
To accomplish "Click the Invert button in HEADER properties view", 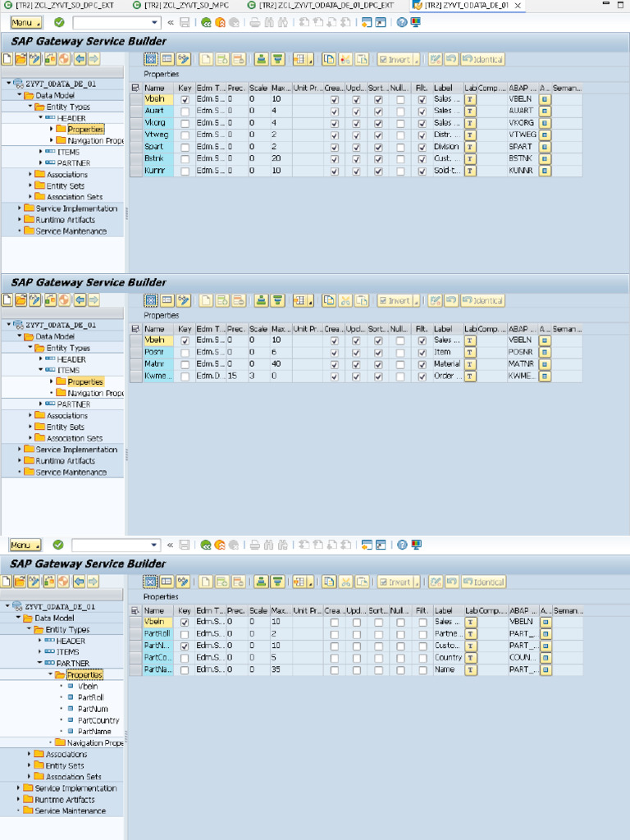I will 399,59.
